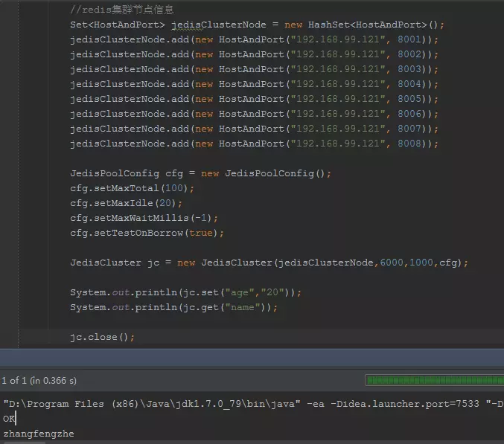Click the port number 8006
The height and width of the screenshot is (444, 504).
coord(409,114)
